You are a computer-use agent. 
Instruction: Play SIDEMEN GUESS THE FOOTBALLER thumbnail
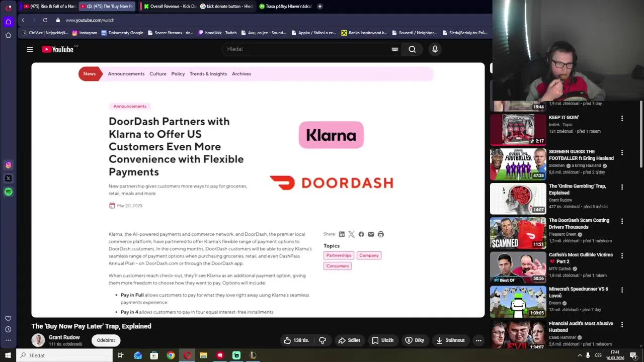click(x=518, y=164)
